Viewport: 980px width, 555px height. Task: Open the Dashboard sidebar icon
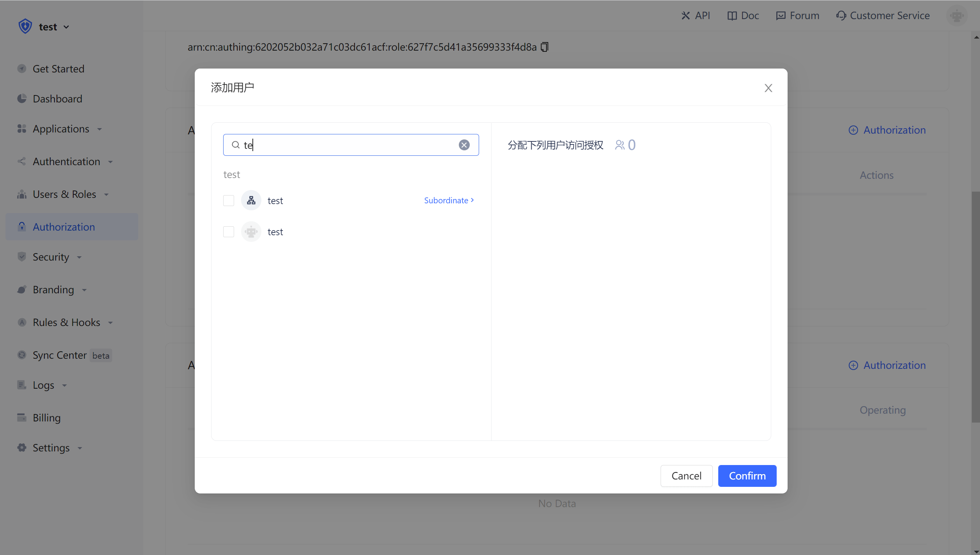click(22, 99)
